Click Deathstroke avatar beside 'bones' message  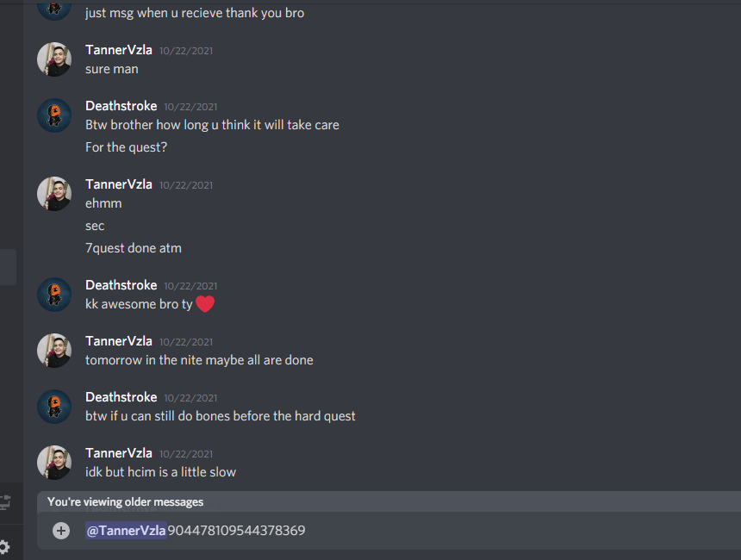click(x=54, y=407)
